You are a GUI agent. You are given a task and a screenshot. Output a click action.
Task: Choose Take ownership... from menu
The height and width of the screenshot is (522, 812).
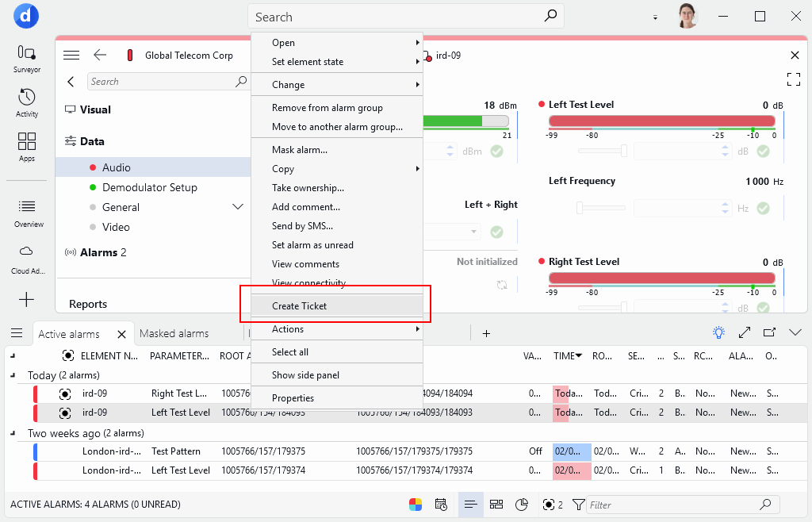click(337, 187)
